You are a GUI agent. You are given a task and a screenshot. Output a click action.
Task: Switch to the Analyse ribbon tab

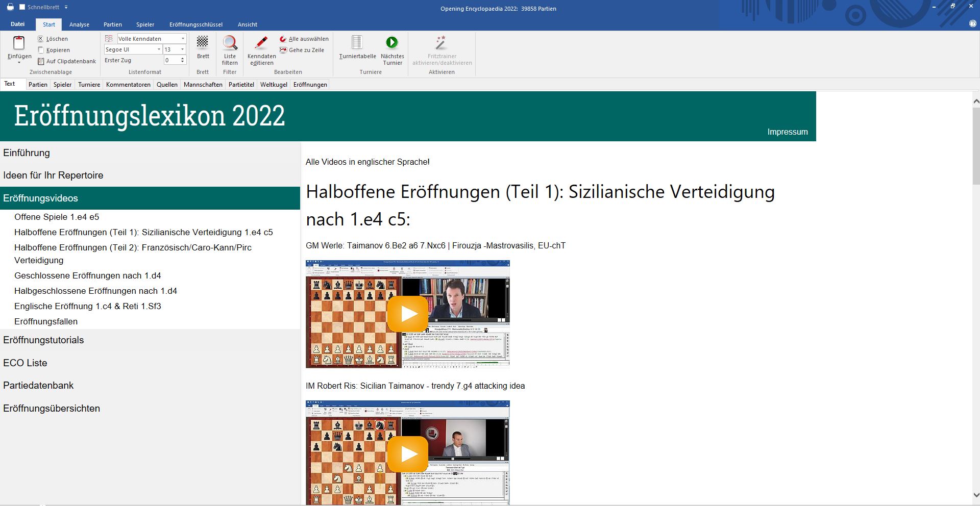click(79, 24)
